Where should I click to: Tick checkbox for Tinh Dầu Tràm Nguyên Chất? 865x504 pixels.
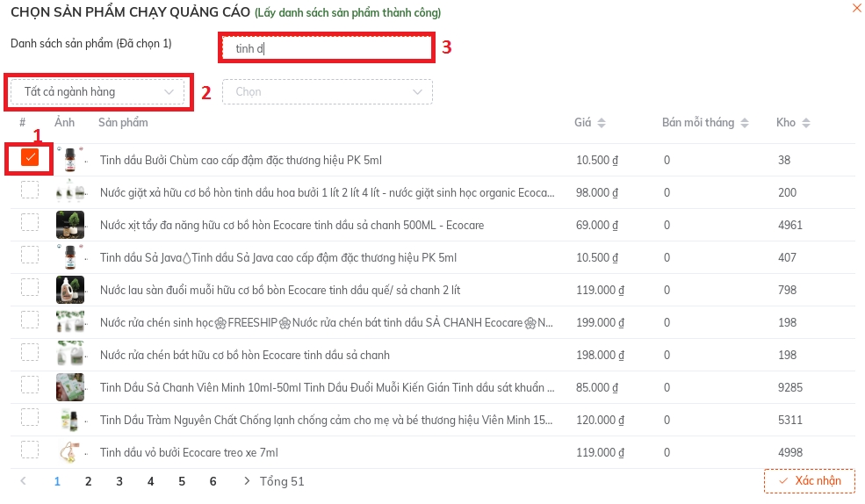[30, 417]
